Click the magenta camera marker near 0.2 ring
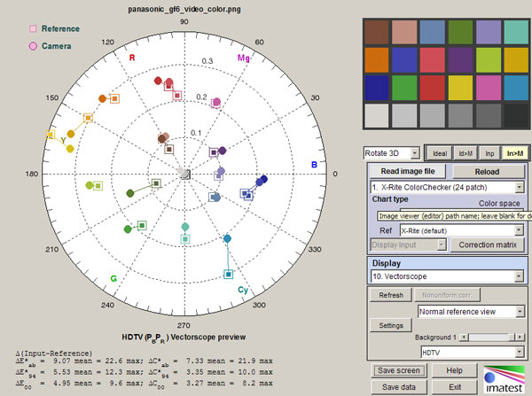 [x=216, y=102]
